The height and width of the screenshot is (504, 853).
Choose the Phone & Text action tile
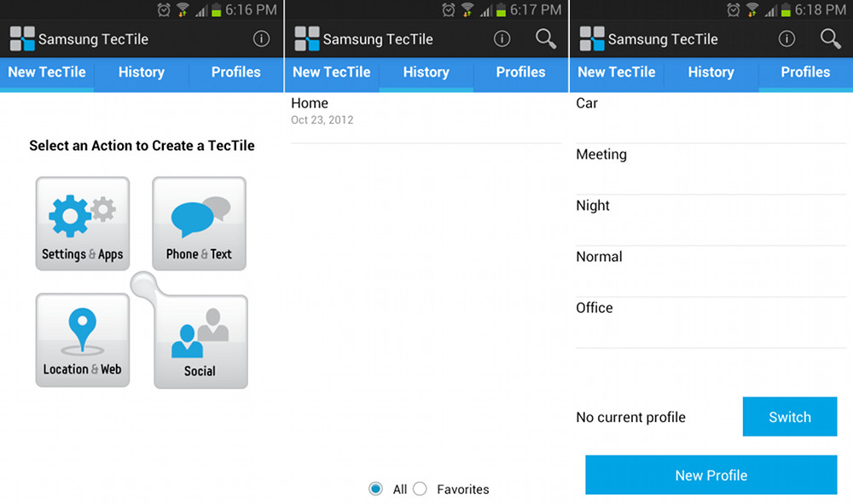[199, 223]
